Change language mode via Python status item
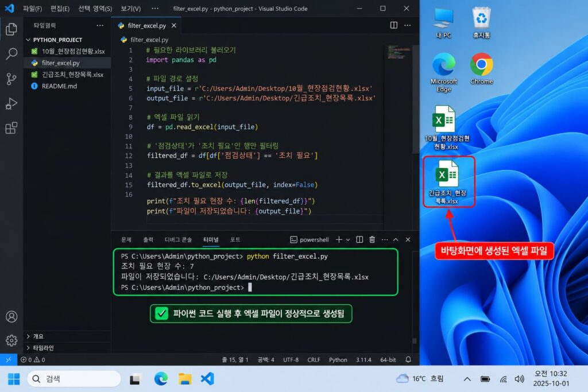The width and height of the screenshot is (588, 392). tap(338, 360)
